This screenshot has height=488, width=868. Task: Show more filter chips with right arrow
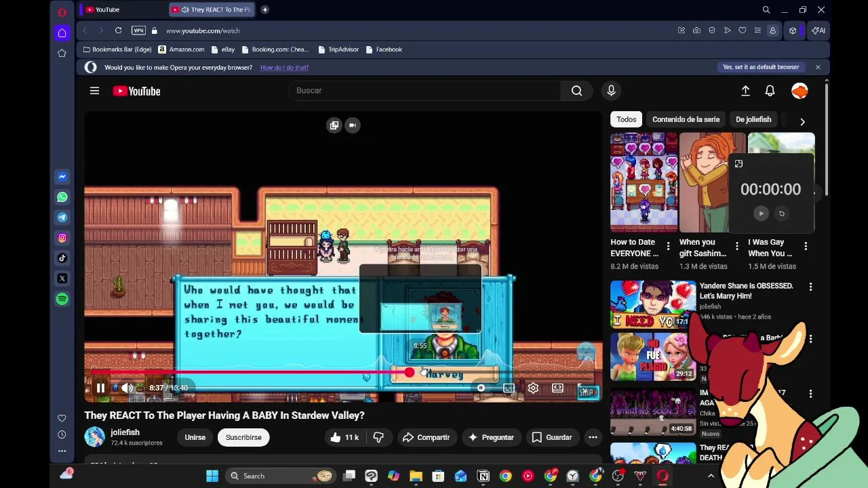(802, 121)
